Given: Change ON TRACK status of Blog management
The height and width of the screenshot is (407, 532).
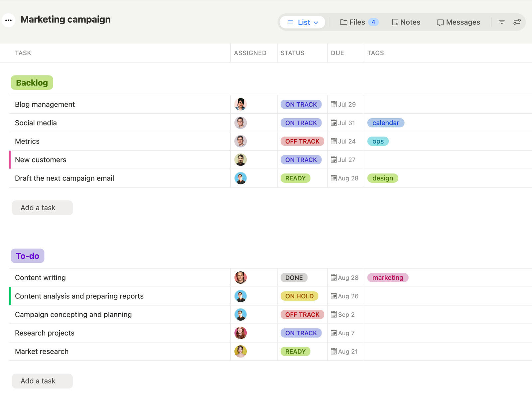Looking at the screenshot, I should (x=301, y=104).
